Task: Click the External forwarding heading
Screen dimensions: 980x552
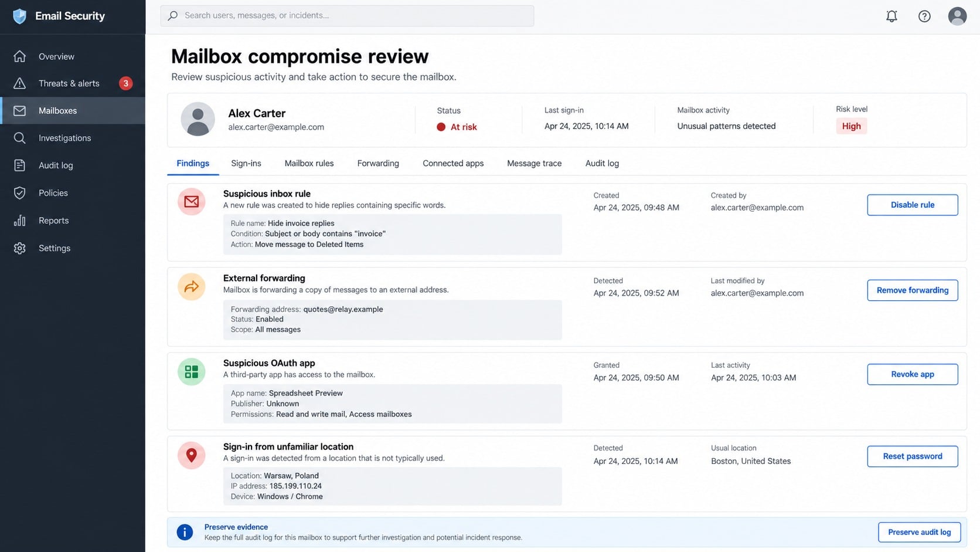Action: (264, 278)
